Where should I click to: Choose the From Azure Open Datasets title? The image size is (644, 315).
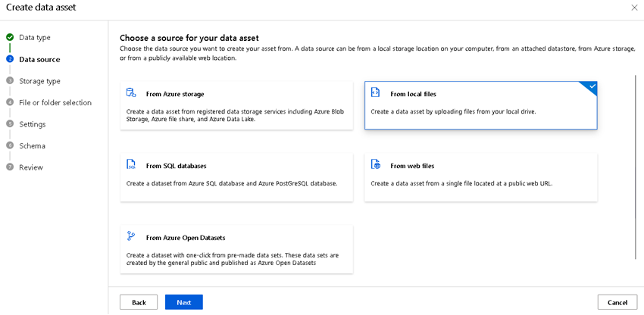click(186, 238)
